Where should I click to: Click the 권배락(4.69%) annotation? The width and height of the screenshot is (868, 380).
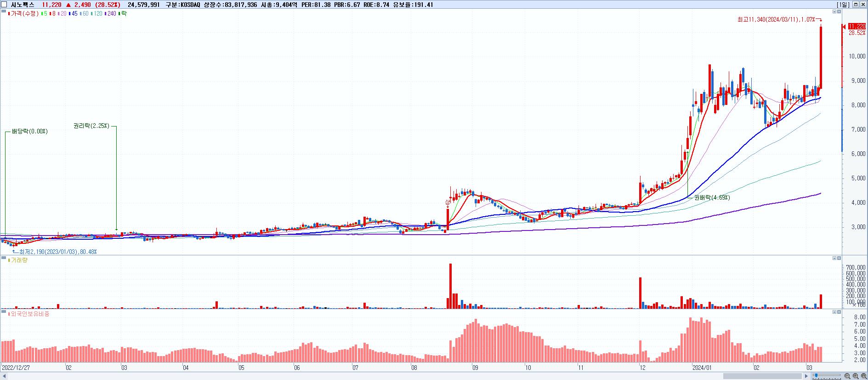pos(712,197)
